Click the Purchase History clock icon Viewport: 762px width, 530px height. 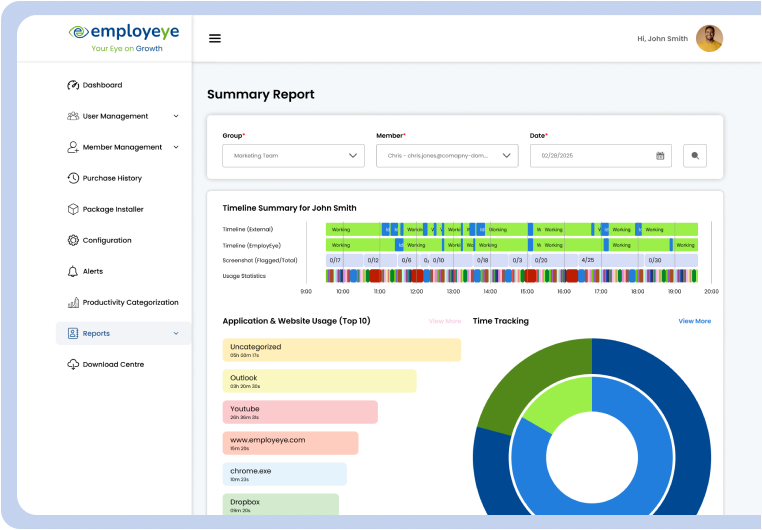pos(73,178)
